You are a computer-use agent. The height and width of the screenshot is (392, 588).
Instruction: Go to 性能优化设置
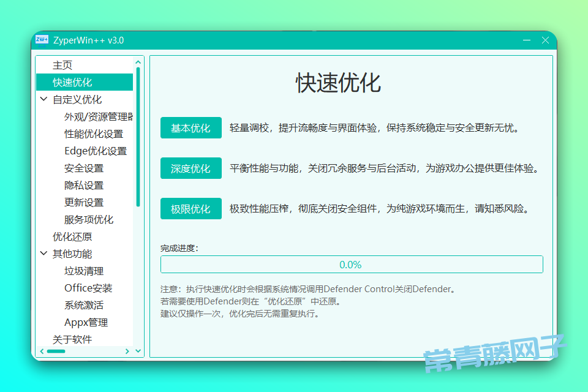(x=94, y=134)
